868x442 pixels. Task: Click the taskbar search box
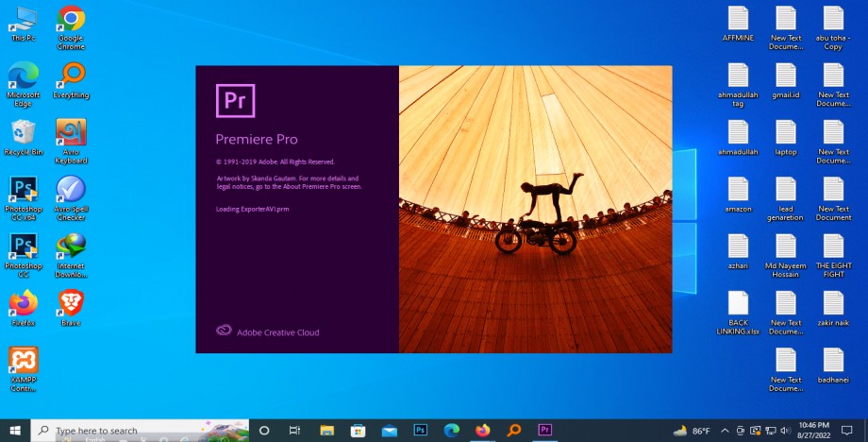tap(142, 431)
